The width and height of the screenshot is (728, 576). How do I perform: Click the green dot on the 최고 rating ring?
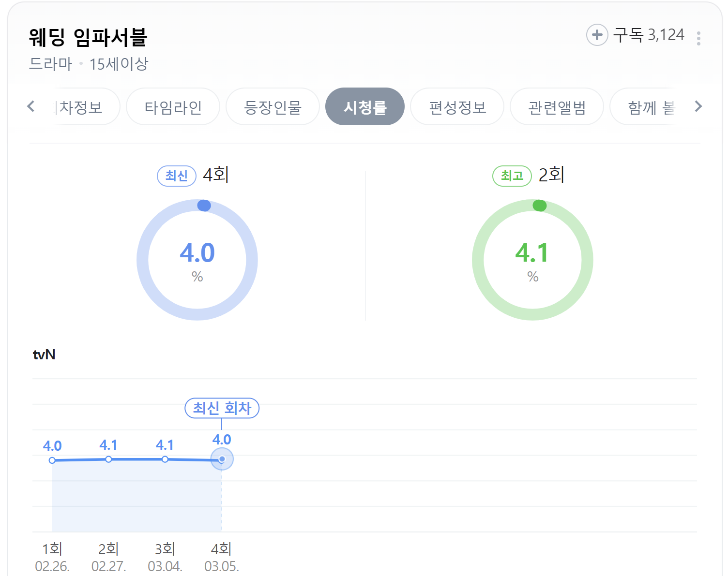tap(539, 206)
